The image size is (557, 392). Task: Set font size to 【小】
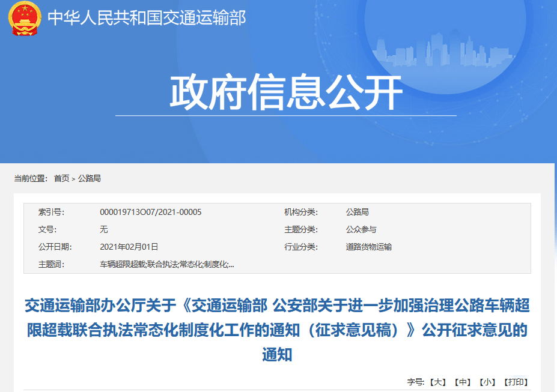pyautogui.click(x=487, y=382)
